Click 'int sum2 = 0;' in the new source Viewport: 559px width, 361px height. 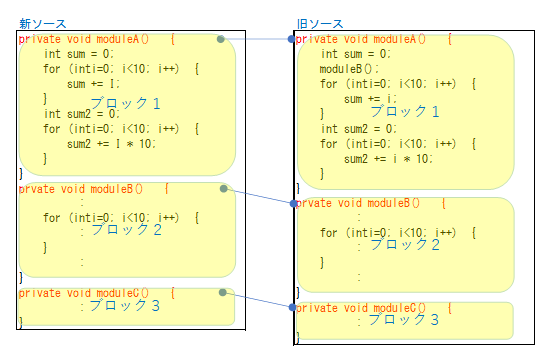click(82, 114)
